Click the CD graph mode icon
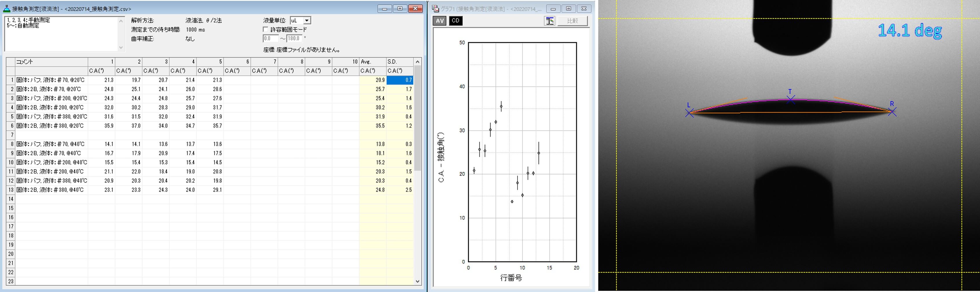Image resolution: width=980 pixels, height=292 pixels. 456,21
